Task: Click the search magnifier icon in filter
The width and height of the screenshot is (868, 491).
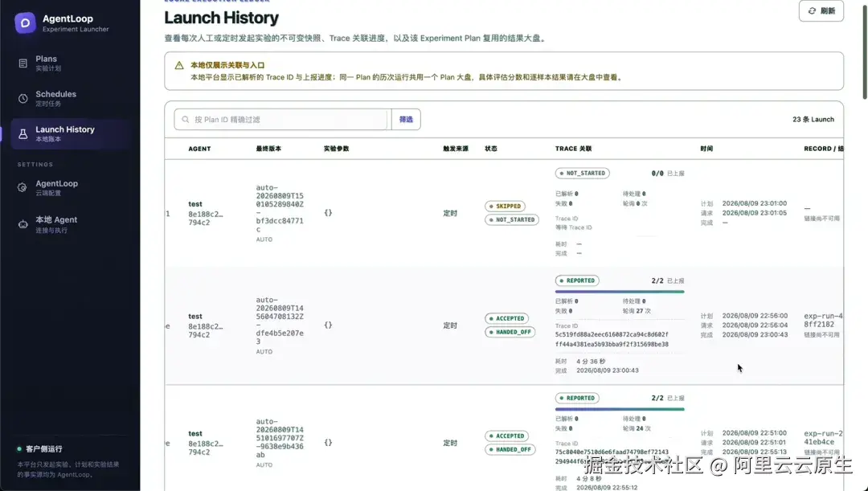Action: click(x=186, y=120)
